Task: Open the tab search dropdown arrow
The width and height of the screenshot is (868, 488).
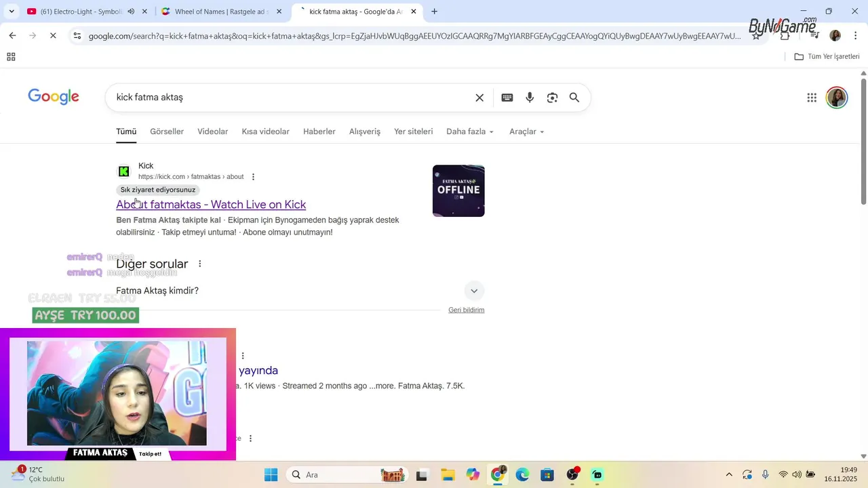Action: pos(12,12)
